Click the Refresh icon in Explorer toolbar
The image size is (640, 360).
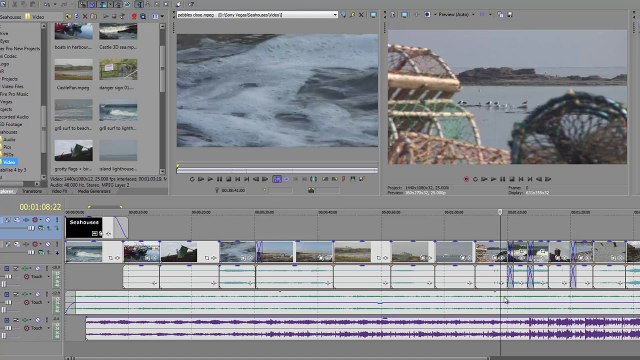[76, 16]
